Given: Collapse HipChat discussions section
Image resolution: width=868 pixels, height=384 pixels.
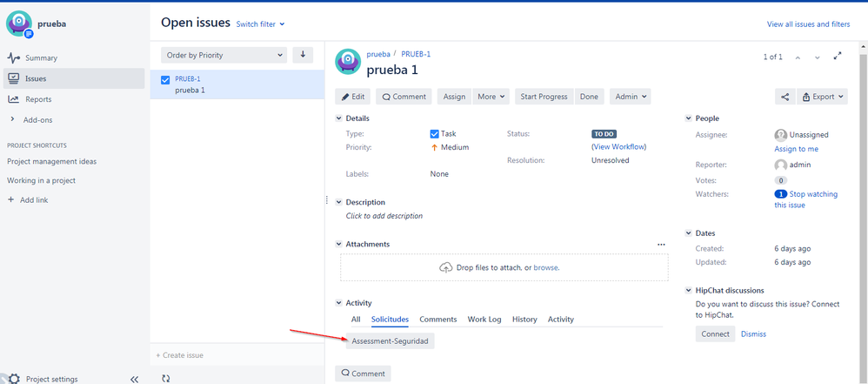Looking at the screenshot, I should (x=689, y=290).
